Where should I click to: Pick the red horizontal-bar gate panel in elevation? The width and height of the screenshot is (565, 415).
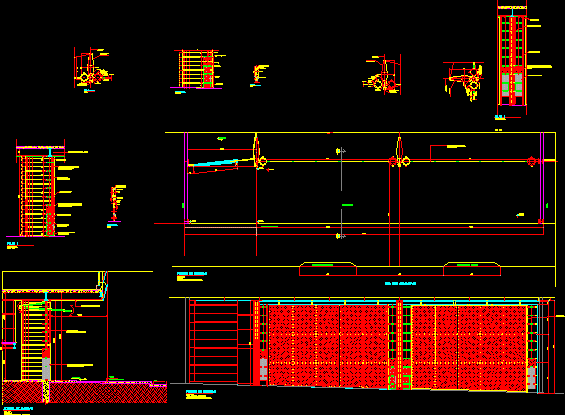(x=213, y=341)
